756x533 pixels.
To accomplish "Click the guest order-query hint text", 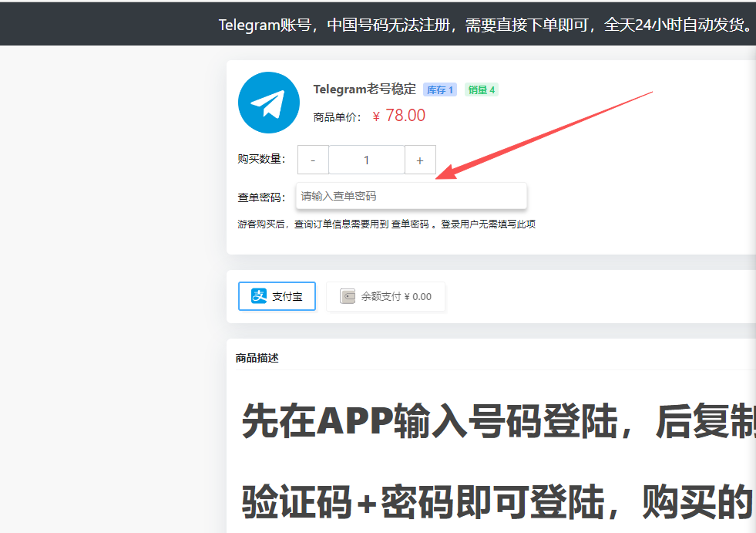I will click(386, 224).
